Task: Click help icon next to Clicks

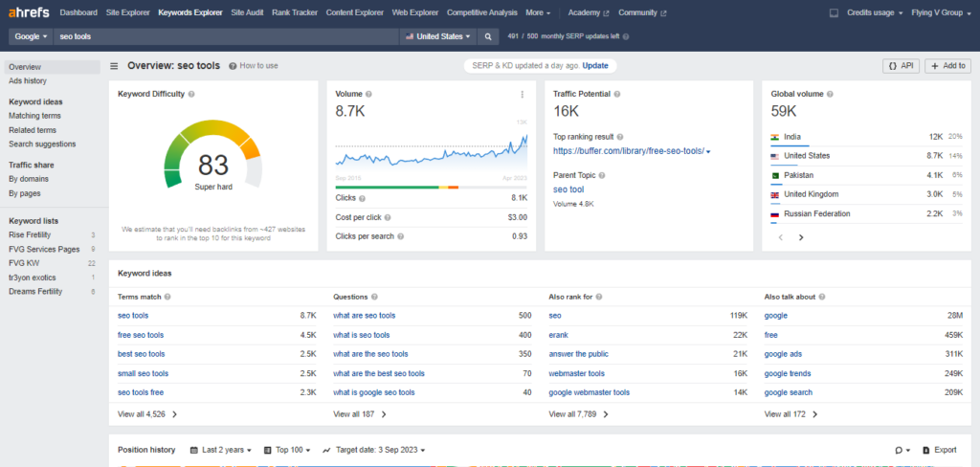Action: (362, 198)
